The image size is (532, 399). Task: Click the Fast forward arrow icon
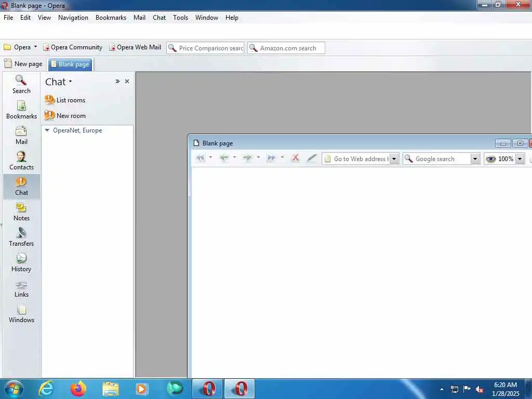(271, 158)
